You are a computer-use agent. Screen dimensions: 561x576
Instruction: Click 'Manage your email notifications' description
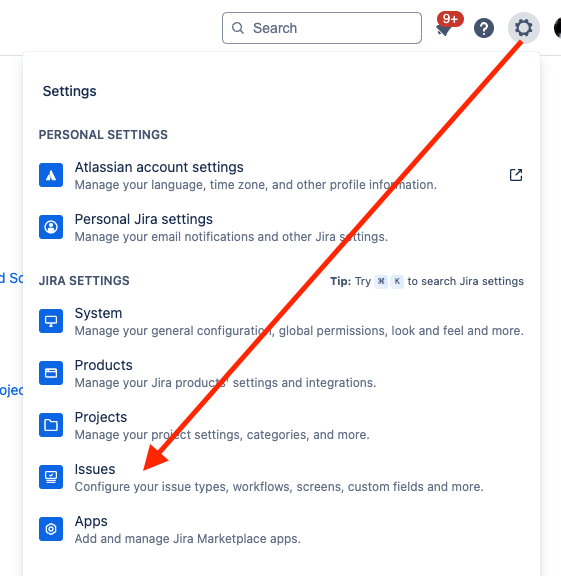point(231,237)
